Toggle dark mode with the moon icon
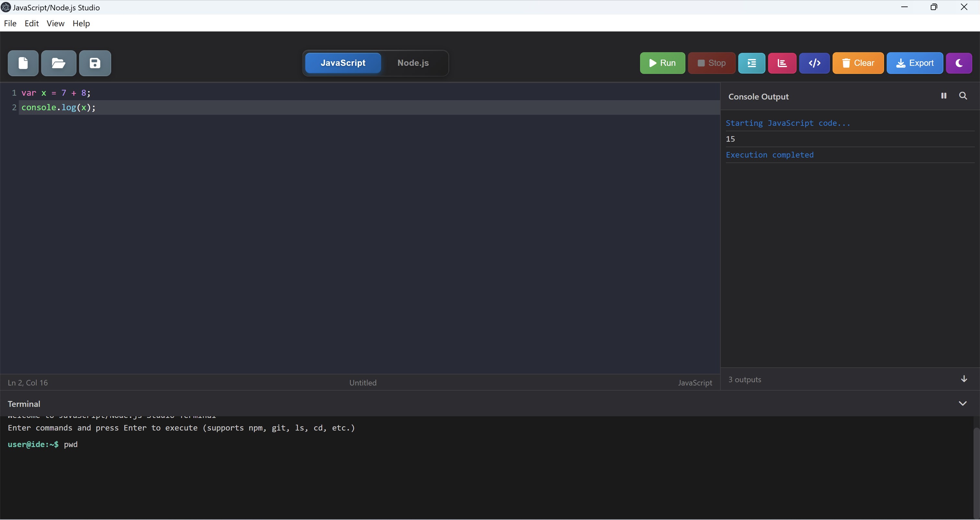 pos(959,63)
